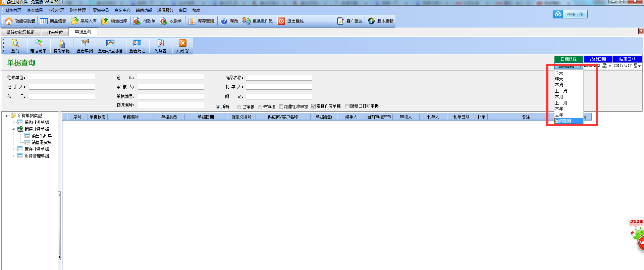Enable the 隐藏已打印单据 checkbox
Image resolution: width=644 pixels, height=270 pixels.
click(x=347, y=106)
